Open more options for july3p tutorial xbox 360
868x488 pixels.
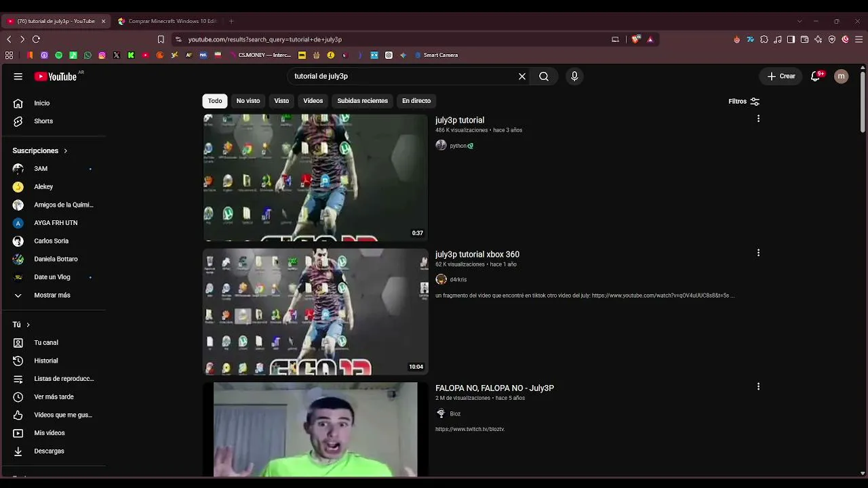pos(758,253)
